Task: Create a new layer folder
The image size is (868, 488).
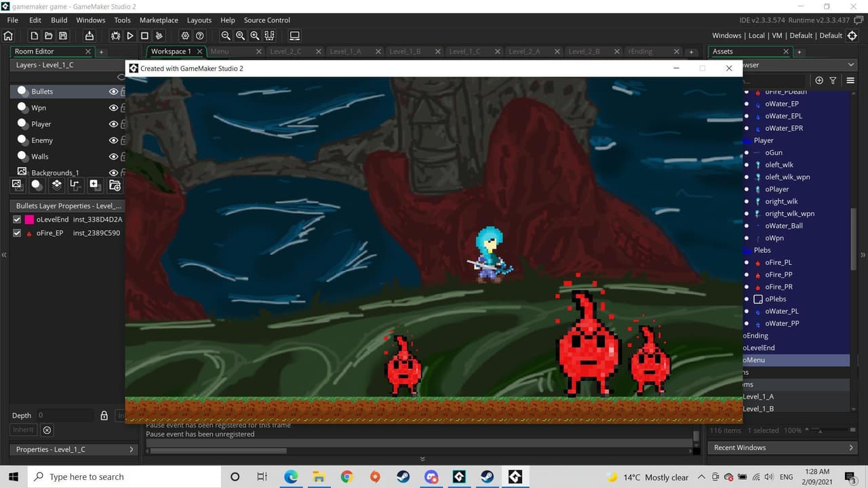Action: [x=115, y=184]
